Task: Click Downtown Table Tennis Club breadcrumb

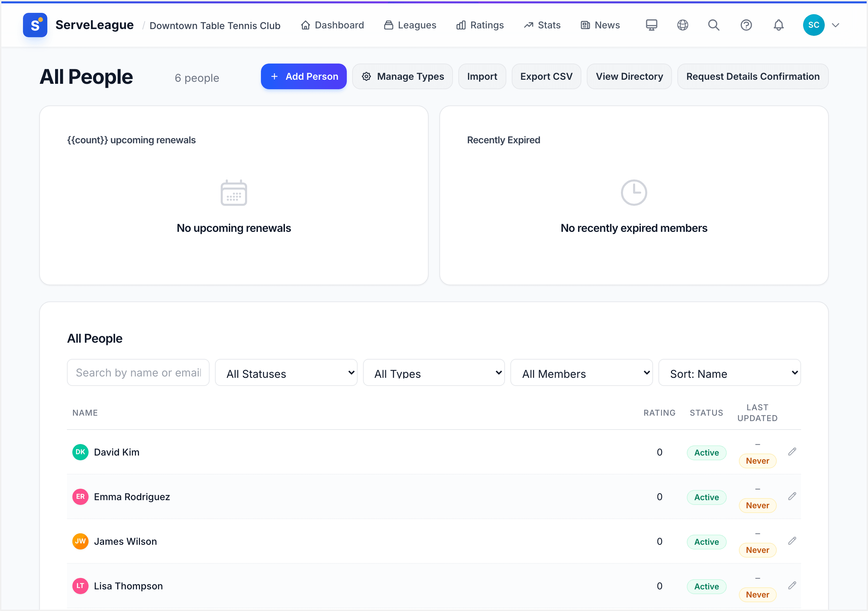Action: [215, 25]
